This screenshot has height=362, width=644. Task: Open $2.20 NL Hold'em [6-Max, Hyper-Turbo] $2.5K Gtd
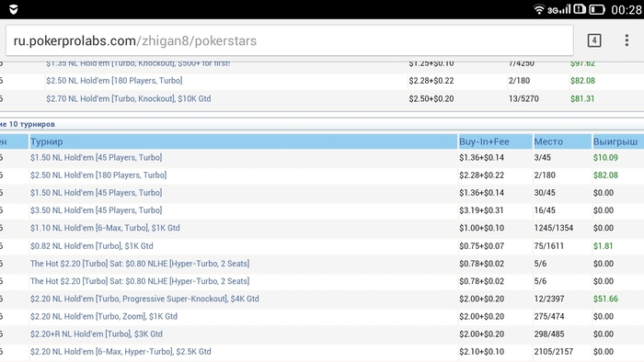(121, 352)
